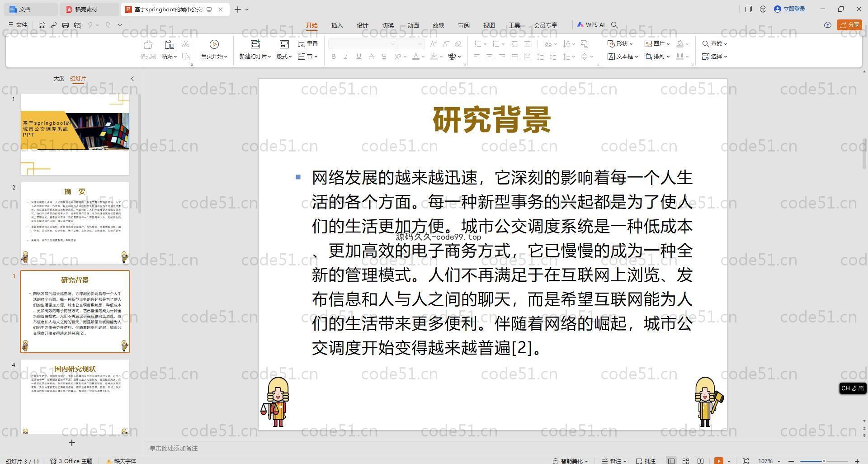Image resolution: width=868 pixels, height=464 pixels.
Task: Open the File (文件) menu
Action: click(x=18, y=25)
